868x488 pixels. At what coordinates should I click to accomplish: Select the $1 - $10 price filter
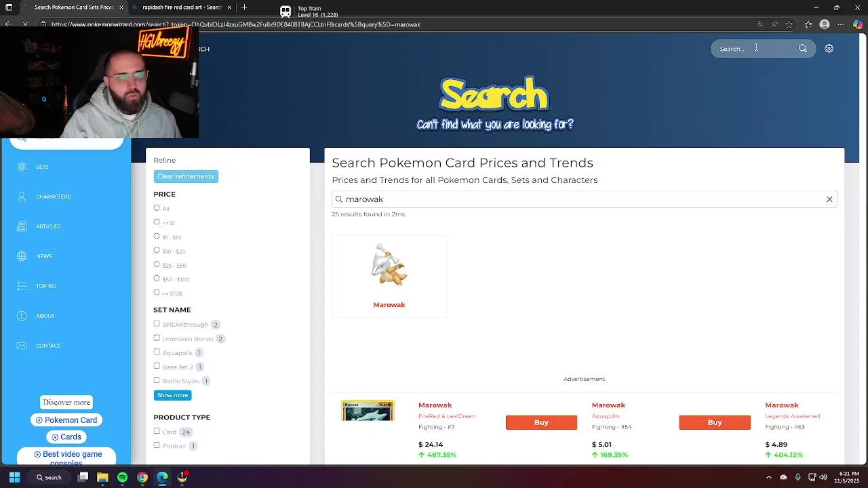pyautogui.click(x=157, y=237)
